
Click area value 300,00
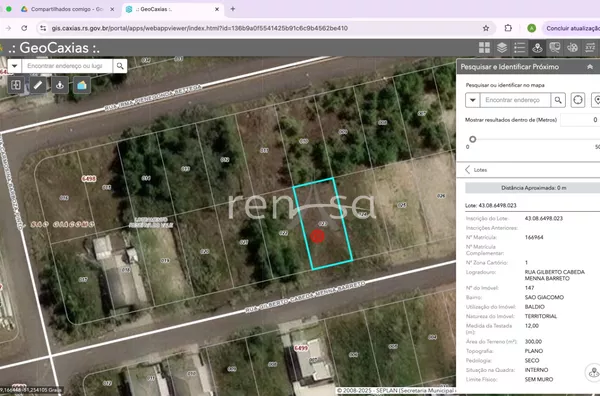click(x=533, y=342)
